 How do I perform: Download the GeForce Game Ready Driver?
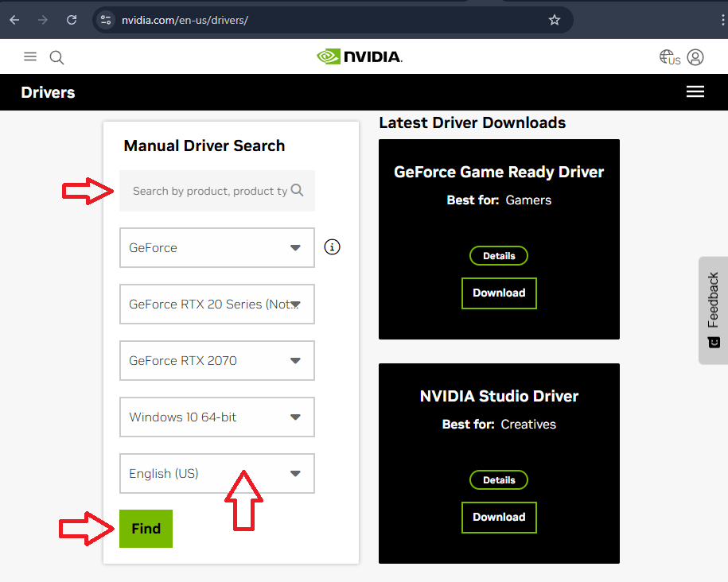(x=499, y=293)
